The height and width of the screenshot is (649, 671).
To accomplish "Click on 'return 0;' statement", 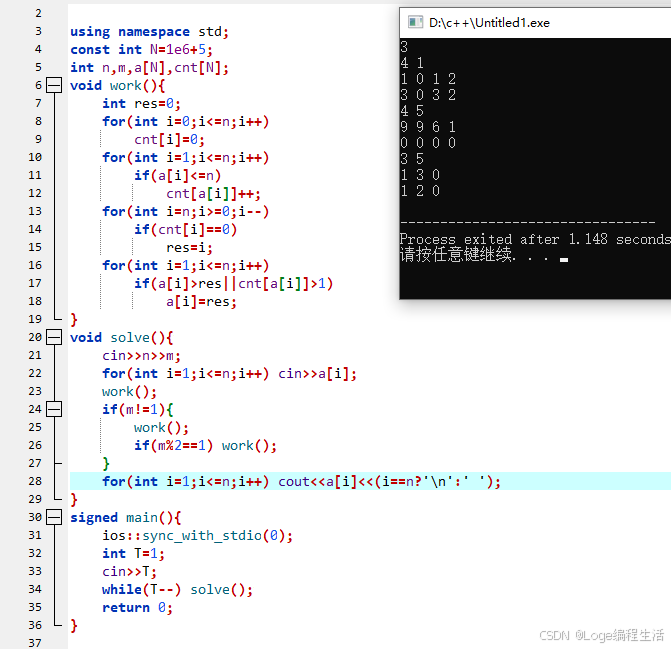I will [137, 608].
